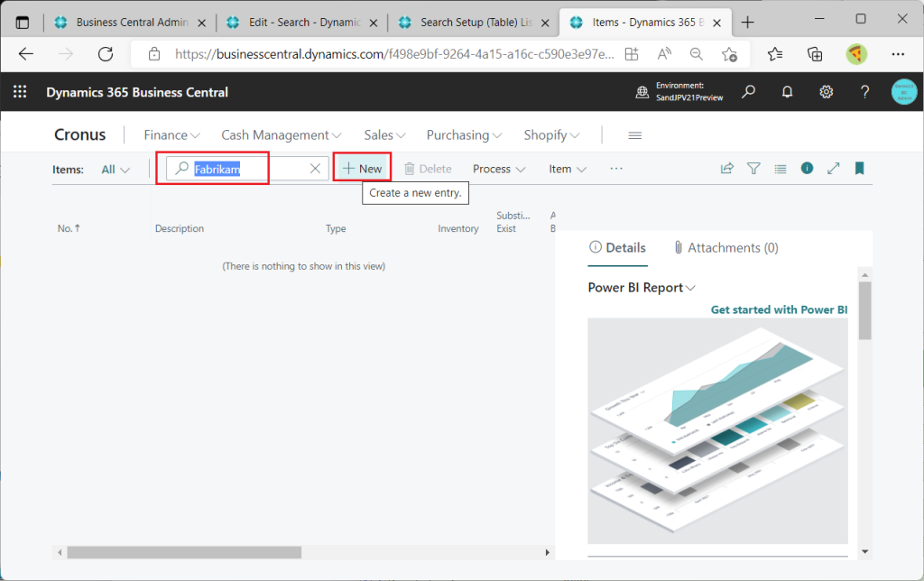
Task: Open browser Settings and more menu
Action: pos(898,54)
